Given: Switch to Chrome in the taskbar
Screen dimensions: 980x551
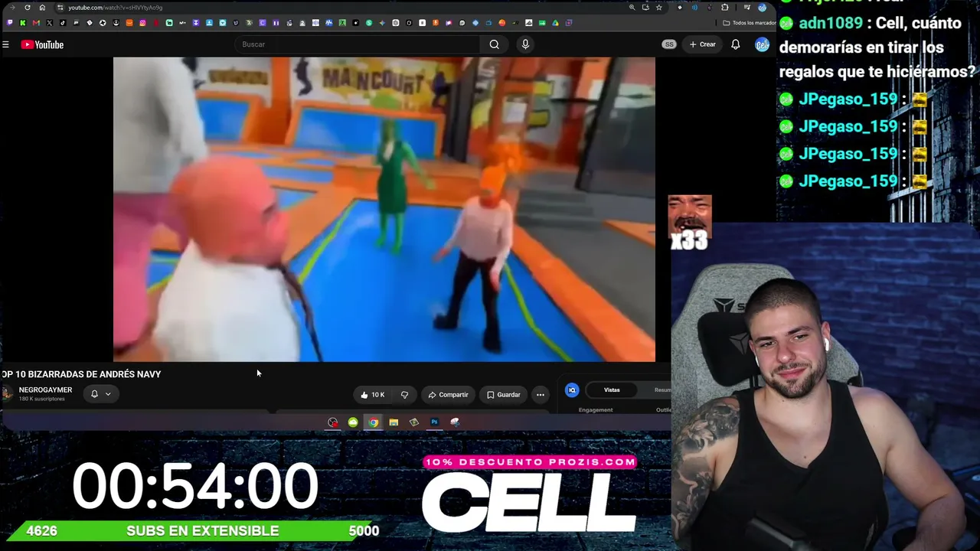Looking at the screenshot, I should pyautogui.click(x=373, y=422).
